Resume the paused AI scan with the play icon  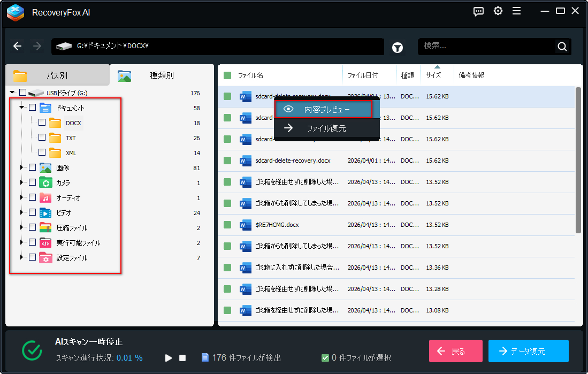(169, 358)
